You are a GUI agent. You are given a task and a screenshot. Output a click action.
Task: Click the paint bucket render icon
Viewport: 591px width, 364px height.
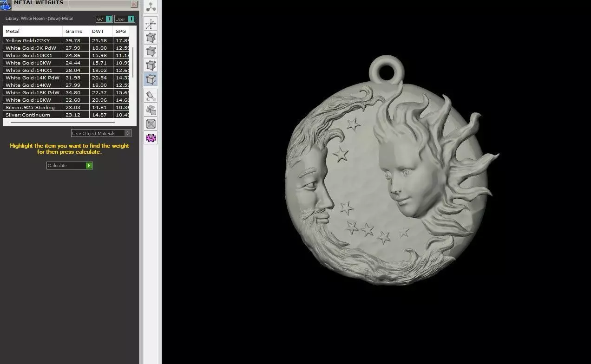(151, 96)
